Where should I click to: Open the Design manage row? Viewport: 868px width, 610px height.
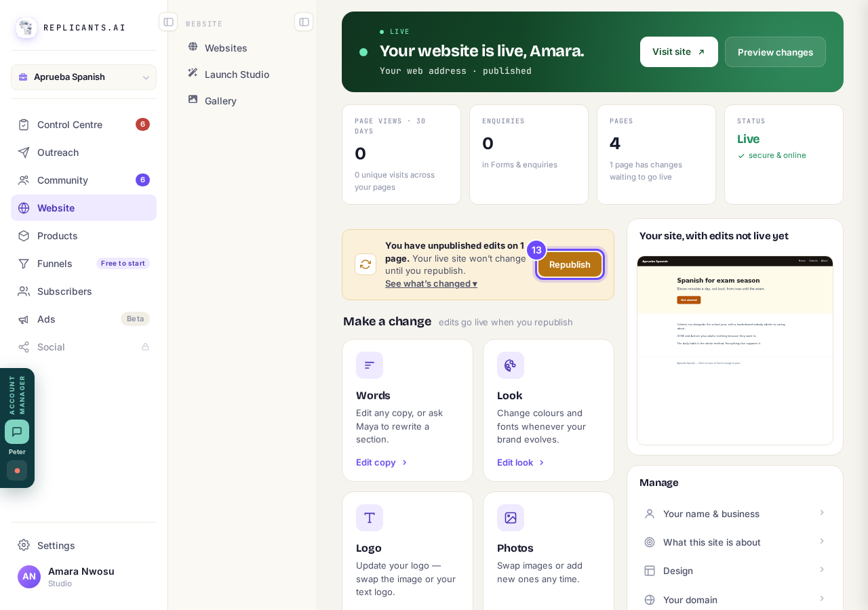click(x=735, y=571)
